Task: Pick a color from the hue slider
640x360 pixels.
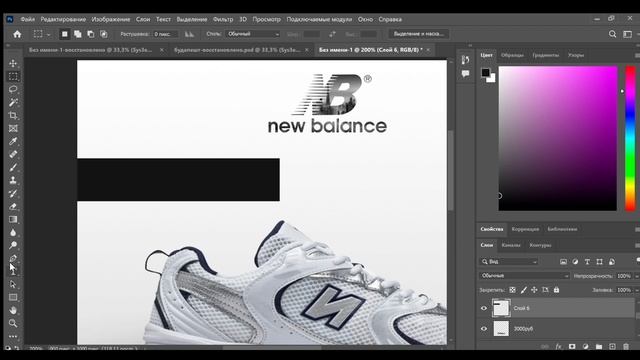Action: click(630, 139)
